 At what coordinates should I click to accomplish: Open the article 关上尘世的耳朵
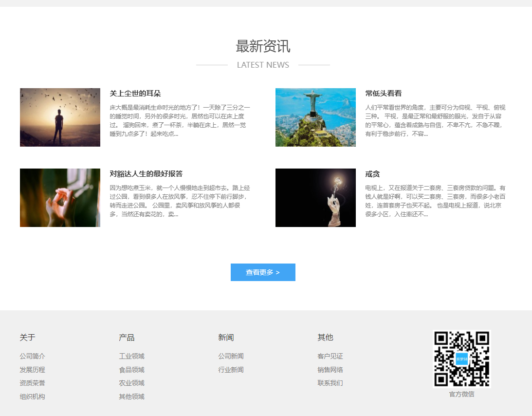tap(135, 94)
